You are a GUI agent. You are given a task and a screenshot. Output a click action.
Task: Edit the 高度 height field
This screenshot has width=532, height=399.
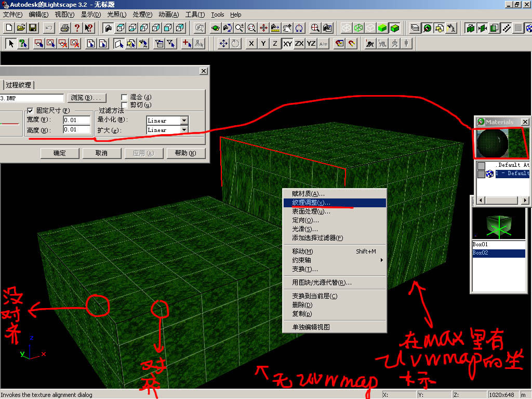pos(77,129)
